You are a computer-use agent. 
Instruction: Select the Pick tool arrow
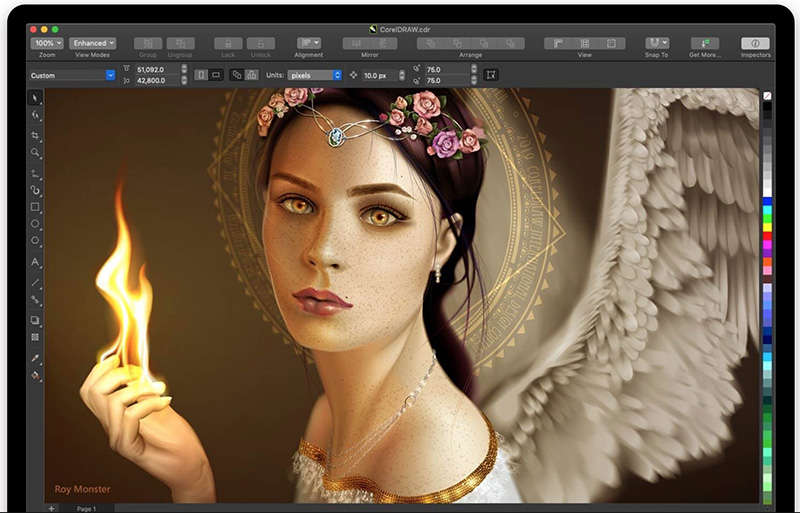pyautogui.click(x=35, y=97)
